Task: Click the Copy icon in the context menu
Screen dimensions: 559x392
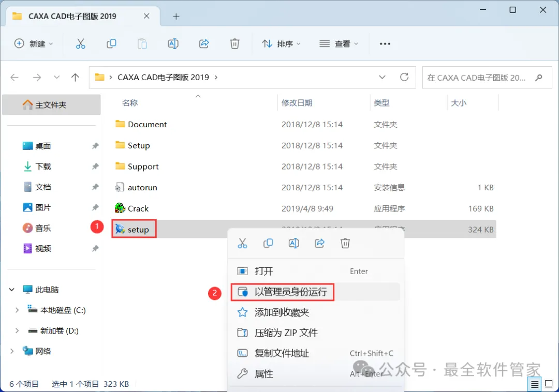Action: pos(268,243)
